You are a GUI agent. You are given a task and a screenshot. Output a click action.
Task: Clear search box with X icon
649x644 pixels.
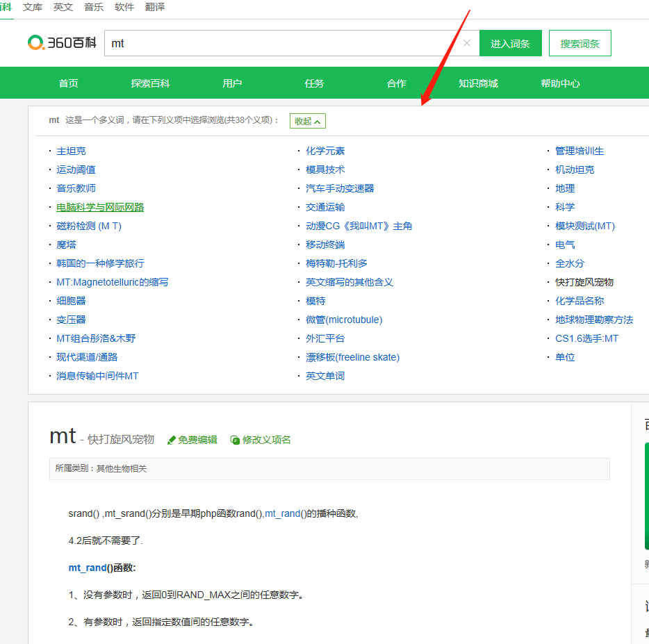click(x=466, y=43)
